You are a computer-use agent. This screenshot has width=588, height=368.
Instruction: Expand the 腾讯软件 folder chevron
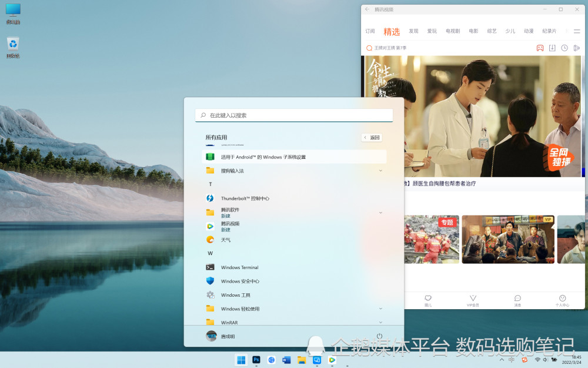(x=380, y=213)
